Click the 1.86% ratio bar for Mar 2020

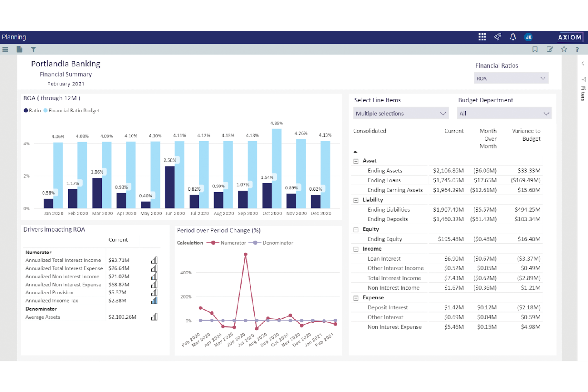[x=97, y=193]
